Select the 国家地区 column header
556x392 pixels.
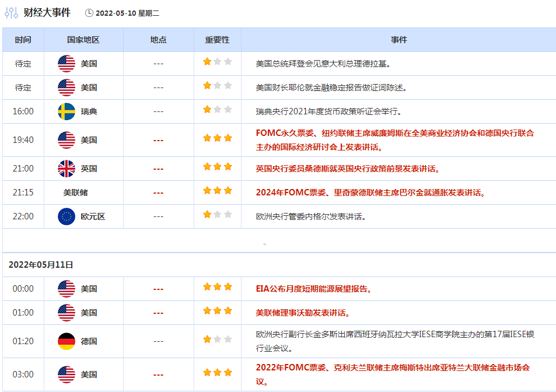tap(83, 40)
